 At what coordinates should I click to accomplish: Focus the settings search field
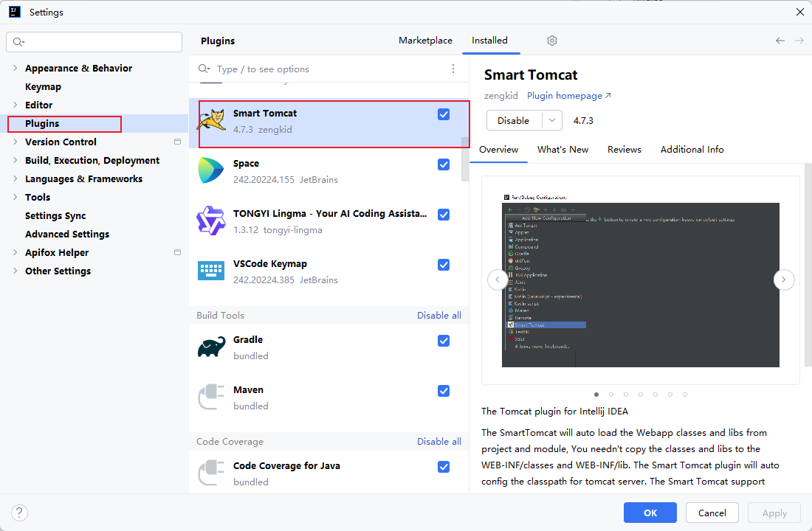(x=94, y=42)
